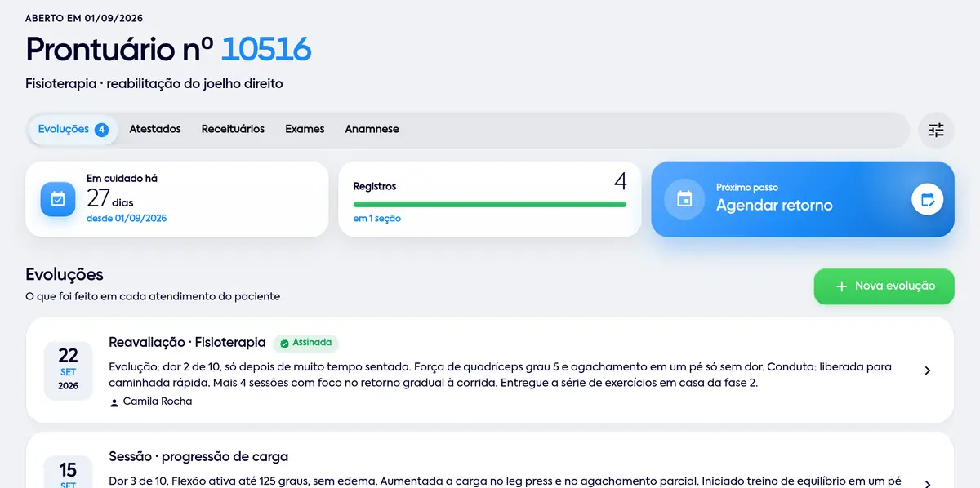Click the Assinada check badge icon

[x=284, y=344]
